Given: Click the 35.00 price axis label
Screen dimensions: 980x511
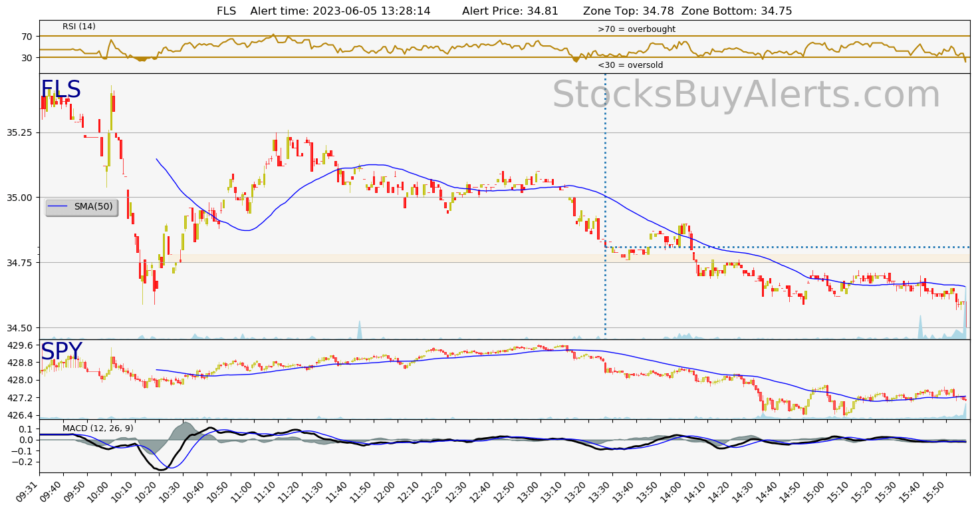Looking at the screenshot, I should point(20,198).
